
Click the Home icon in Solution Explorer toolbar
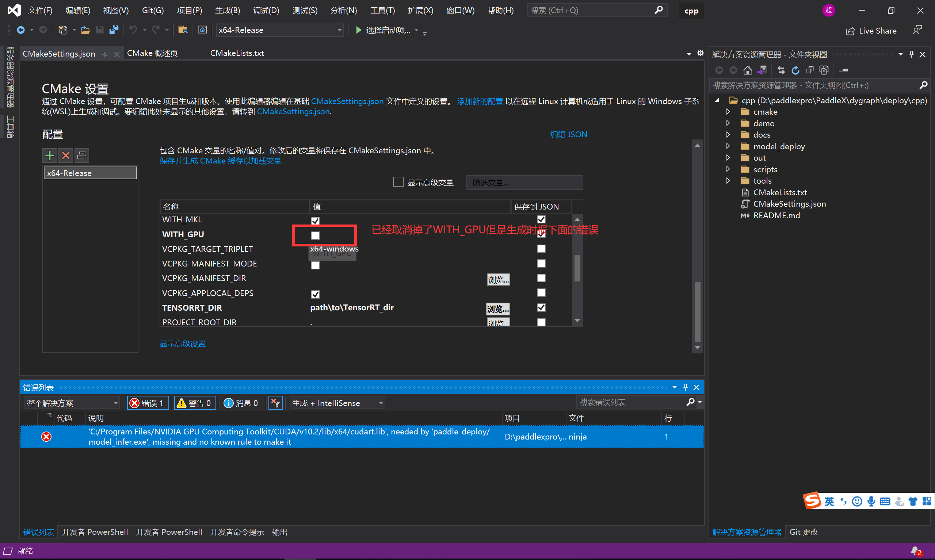748,70
